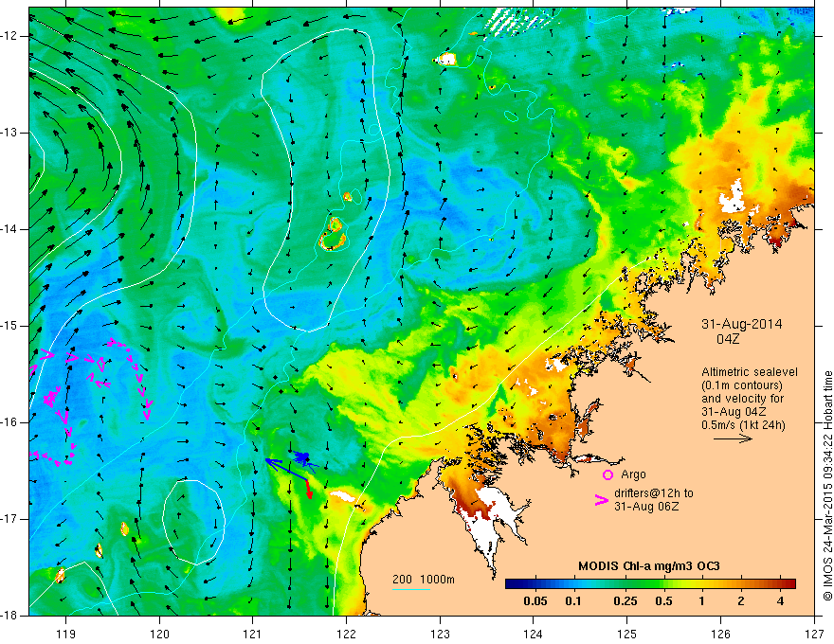Click the latitude axis label -12
Viewport: 834px width, 644px height.
coord(10,36)
